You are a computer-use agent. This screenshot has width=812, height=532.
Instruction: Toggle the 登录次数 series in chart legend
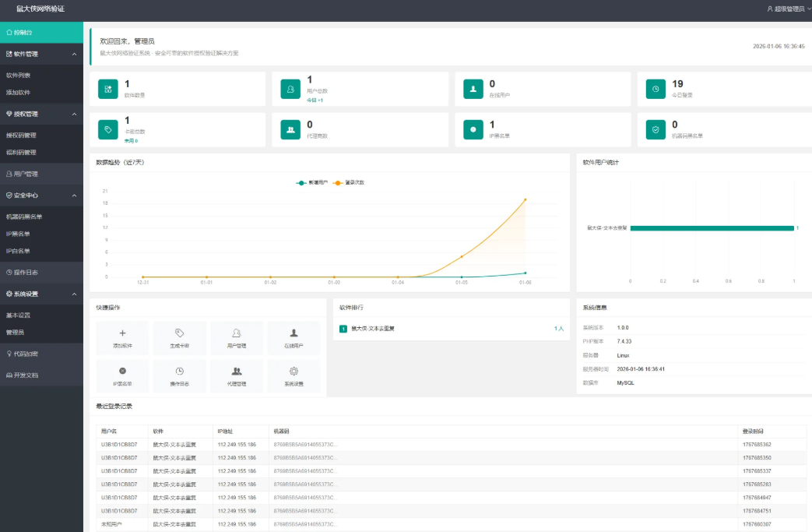pos(349,182)
